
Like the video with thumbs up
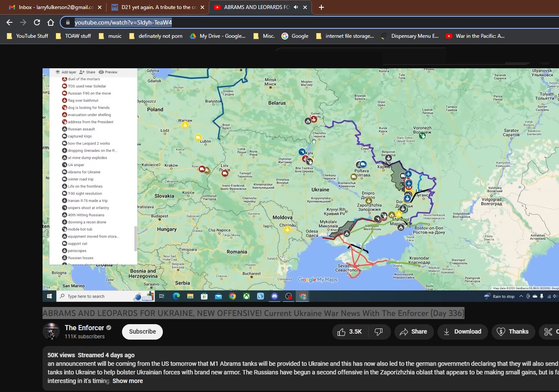point(350,331)
